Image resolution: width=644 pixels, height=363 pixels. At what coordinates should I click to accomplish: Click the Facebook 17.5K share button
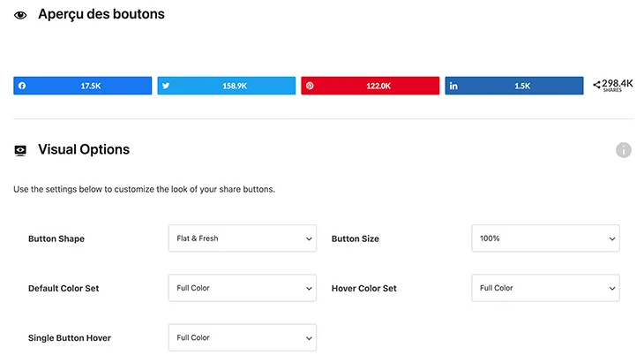tap(83, 86)
